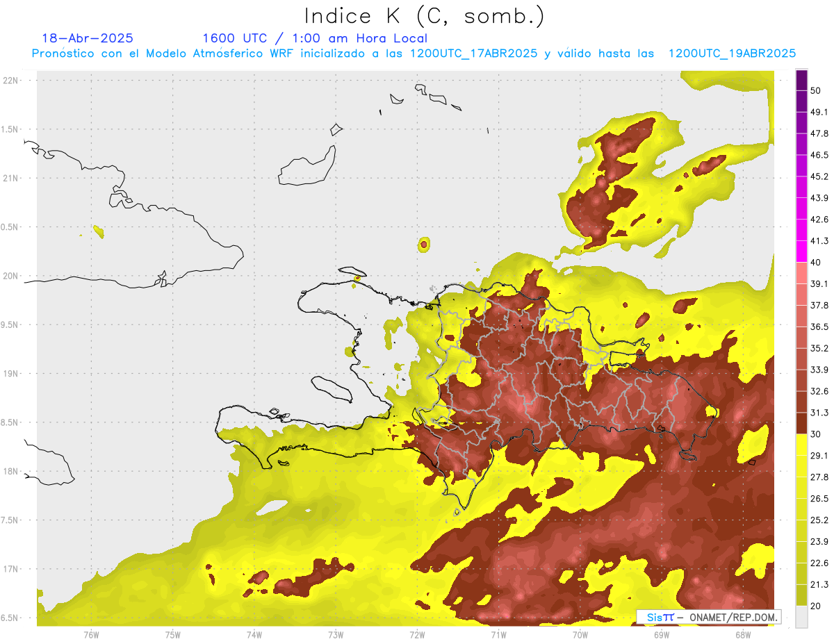Click the '22.6' colorbar label
Viewport: 834px width, 644px height.
pyautogui.click(x=819, y=563)
